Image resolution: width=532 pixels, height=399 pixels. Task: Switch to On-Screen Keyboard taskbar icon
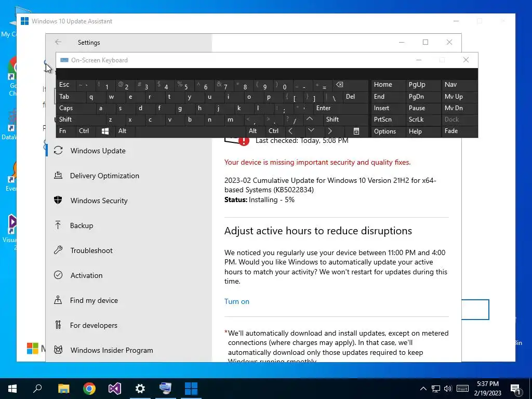[166, 389]
